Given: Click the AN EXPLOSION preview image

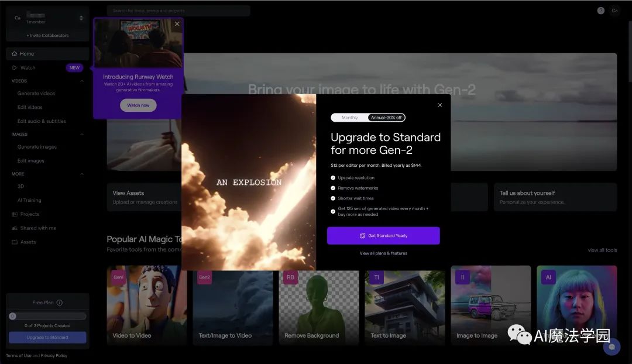Looking at the screenshot, I should (249, 182).
